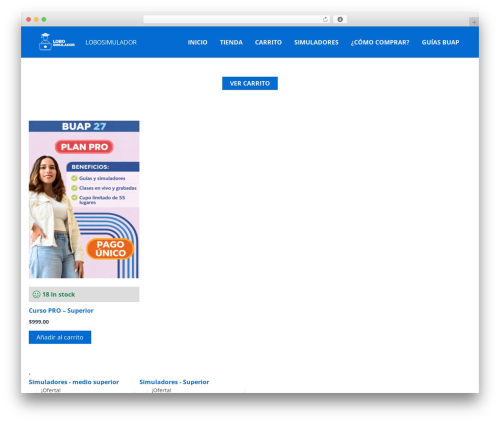Click the red close window button

pyautogui.click(x=29, y=19)
